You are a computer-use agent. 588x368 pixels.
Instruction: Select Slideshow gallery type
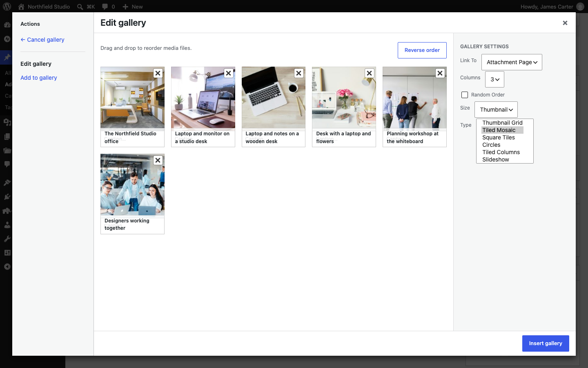coord(502,159)
